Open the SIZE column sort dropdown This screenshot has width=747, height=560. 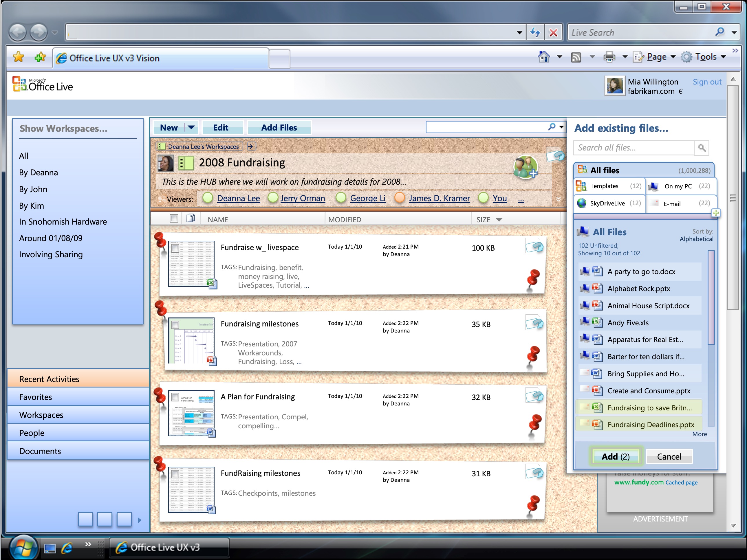[x=499, y=220]
